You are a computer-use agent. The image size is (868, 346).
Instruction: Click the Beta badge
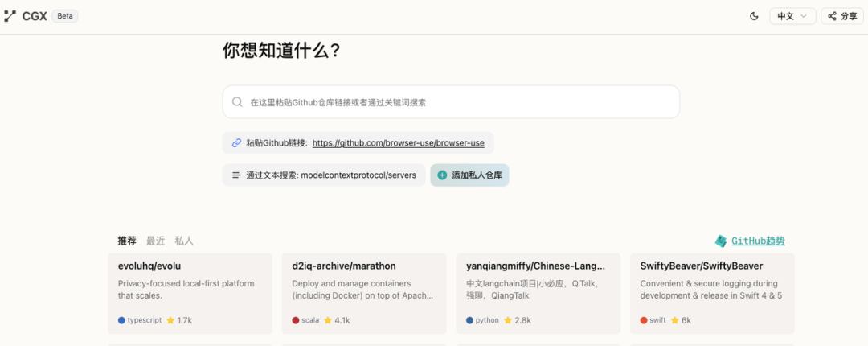(65, 16)
